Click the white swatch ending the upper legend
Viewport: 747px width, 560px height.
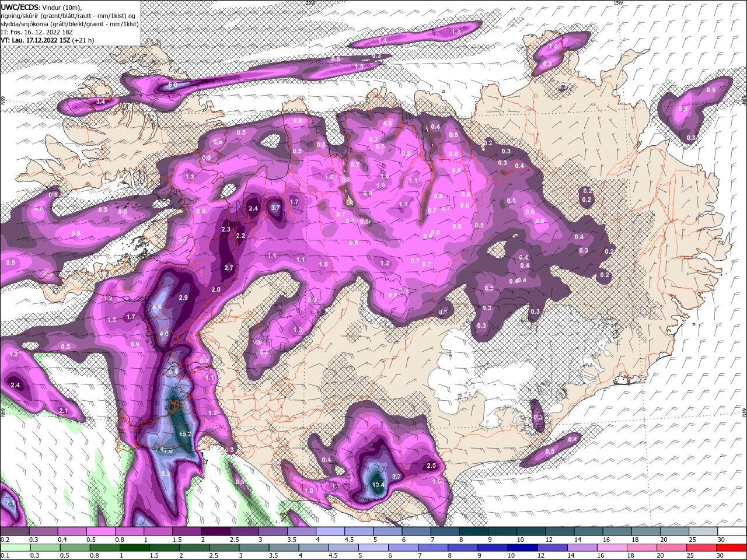pyautogui.click(x=732, y=531)
